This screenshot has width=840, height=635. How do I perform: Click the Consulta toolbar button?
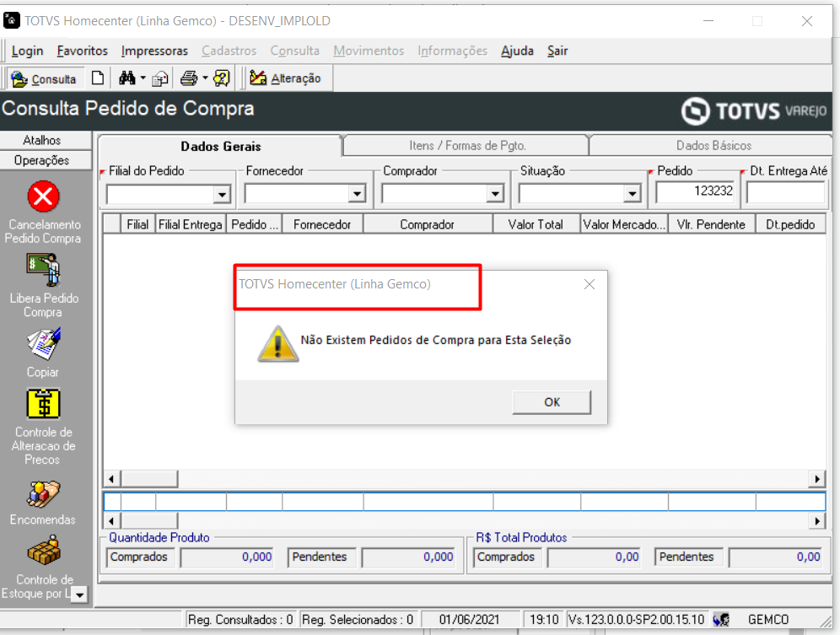click(45, 79)
